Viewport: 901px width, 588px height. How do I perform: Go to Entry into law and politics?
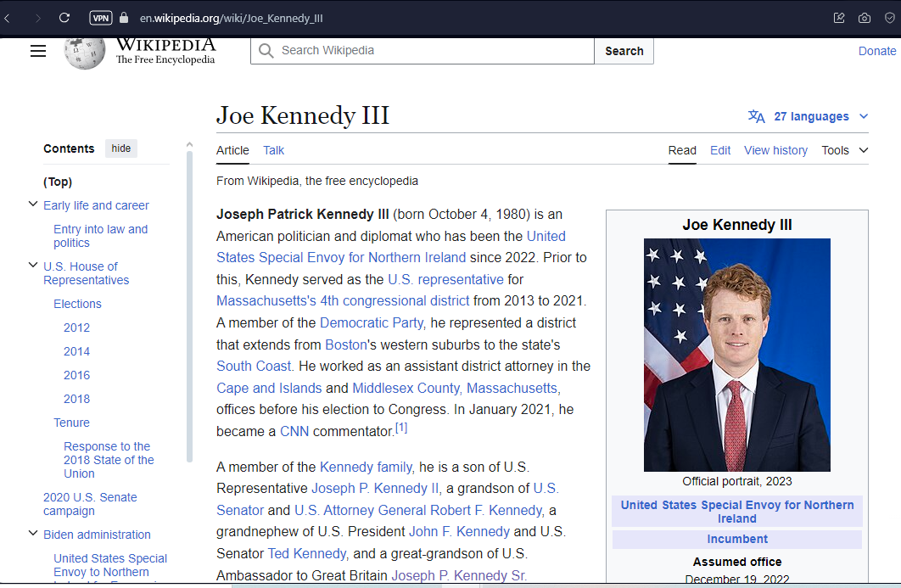pos(101,236)
